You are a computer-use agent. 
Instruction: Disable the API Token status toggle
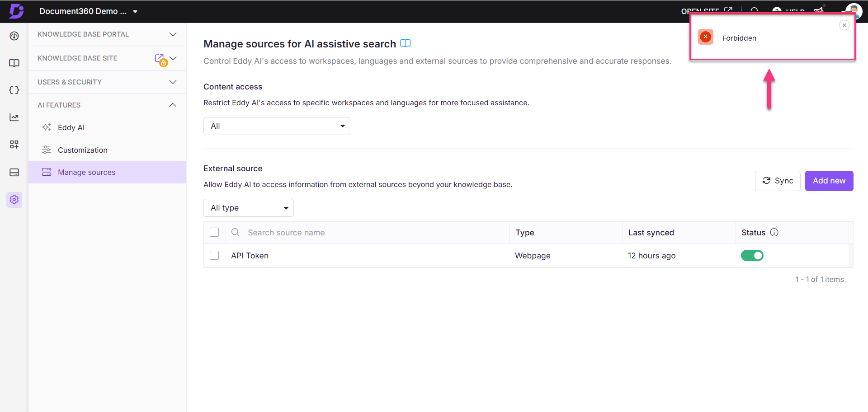pyautogui.click(x=752, y=255)
